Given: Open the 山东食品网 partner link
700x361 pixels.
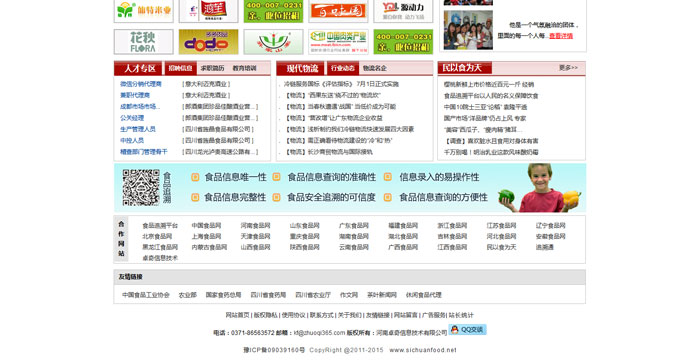Looking at the screenshot, I should click(x=304, y=226).
